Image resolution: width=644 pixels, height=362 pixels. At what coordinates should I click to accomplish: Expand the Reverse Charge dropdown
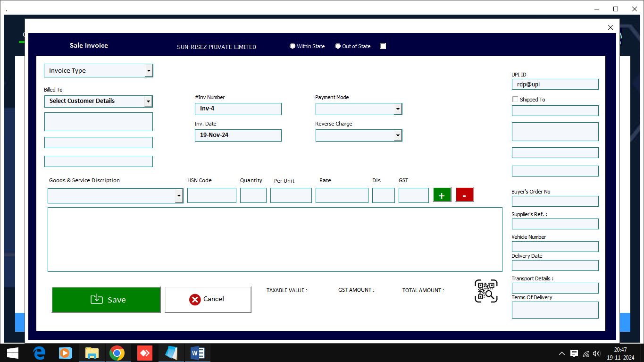(398, 135)
